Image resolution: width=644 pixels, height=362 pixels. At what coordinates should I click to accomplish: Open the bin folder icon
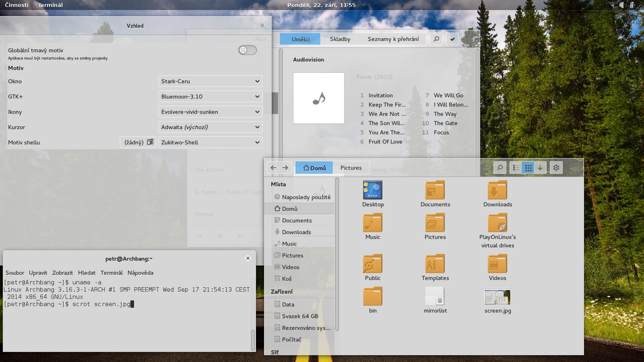coord(373,296)
